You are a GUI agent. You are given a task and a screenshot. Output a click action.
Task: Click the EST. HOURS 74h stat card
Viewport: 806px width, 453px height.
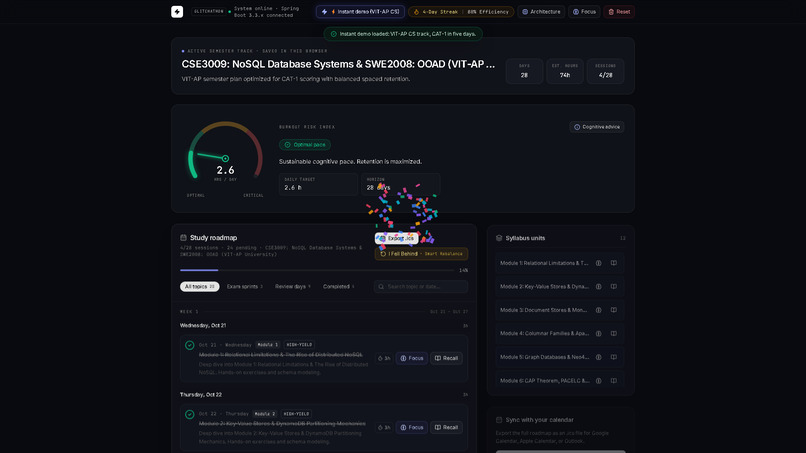tap(564, 71)
